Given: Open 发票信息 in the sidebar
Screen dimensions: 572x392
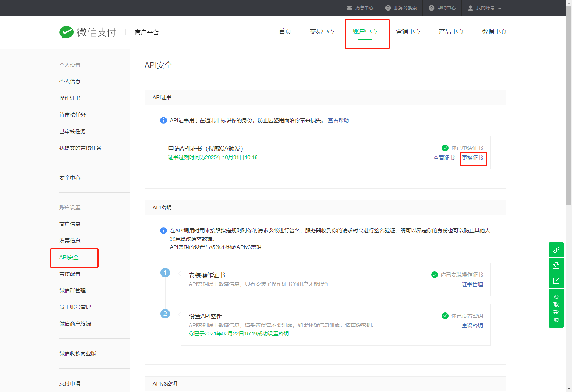Looking at the screenshot, I should click(70, 241).
